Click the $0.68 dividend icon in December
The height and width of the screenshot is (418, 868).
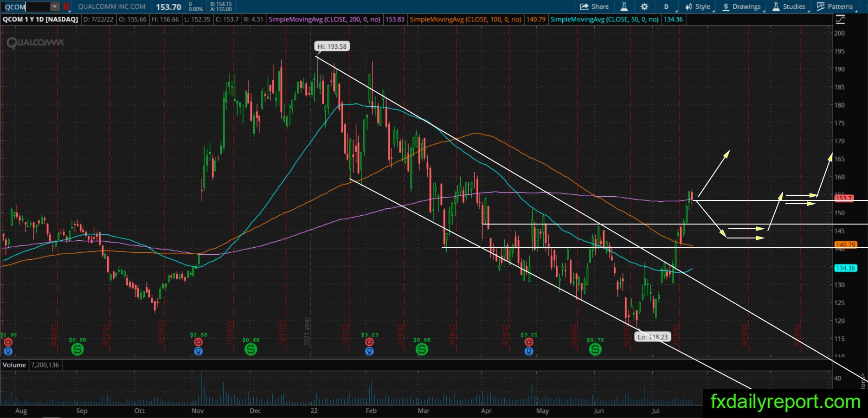tap(251, 349)
